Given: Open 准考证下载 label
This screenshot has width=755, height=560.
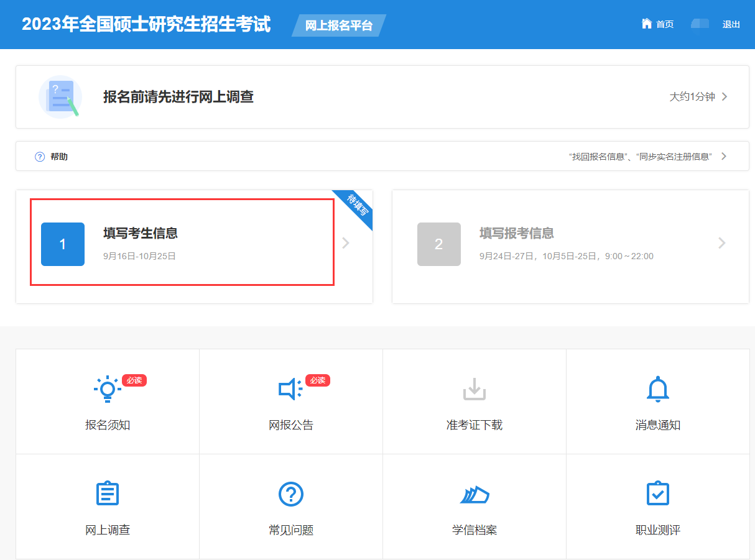Looking at the screenshot, I should (x=475, y=425).
